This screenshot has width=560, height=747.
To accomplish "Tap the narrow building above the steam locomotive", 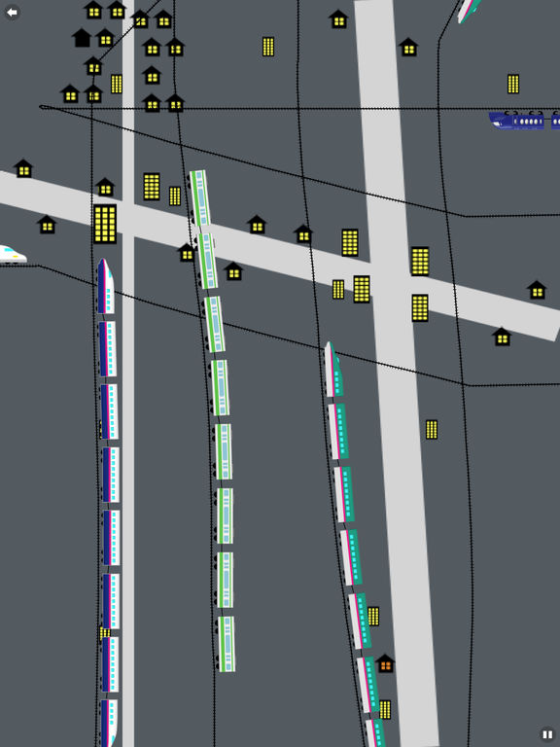I will click(x=513, y=84).
